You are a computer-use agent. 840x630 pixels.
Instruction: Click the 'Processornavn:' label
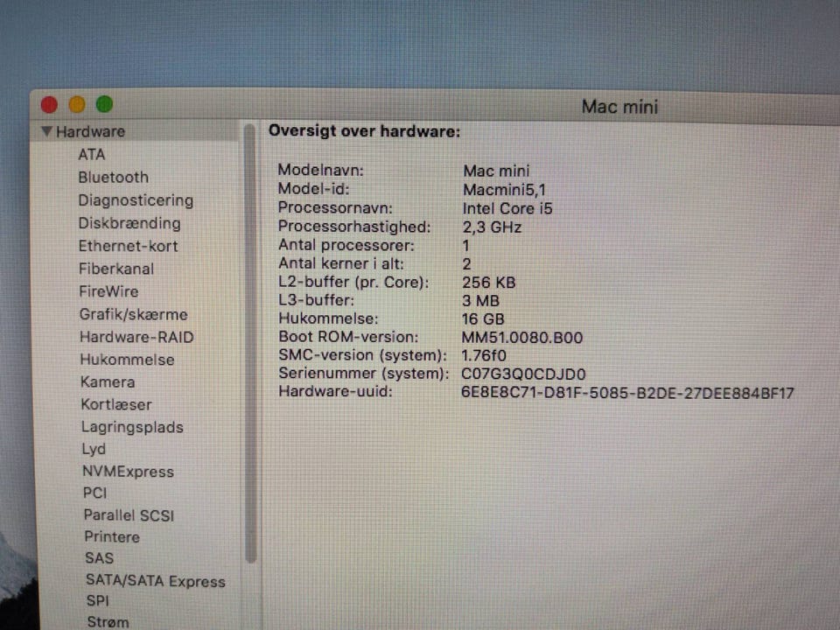pos(335,208)
